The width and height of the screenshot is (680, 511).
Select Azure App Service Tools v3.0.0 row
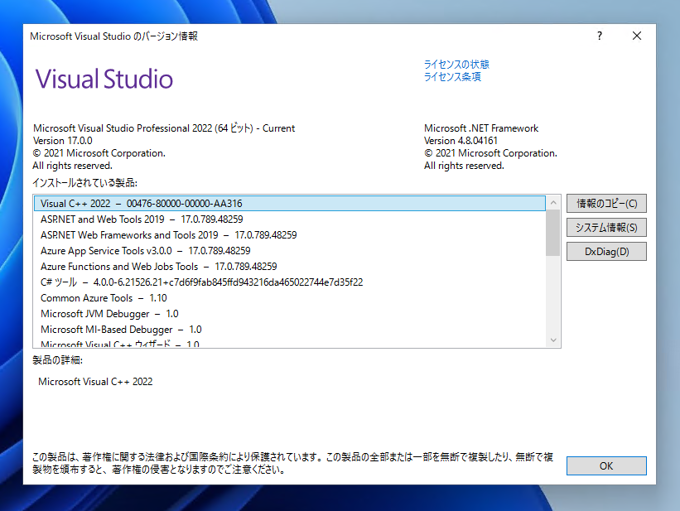point(290,251)
